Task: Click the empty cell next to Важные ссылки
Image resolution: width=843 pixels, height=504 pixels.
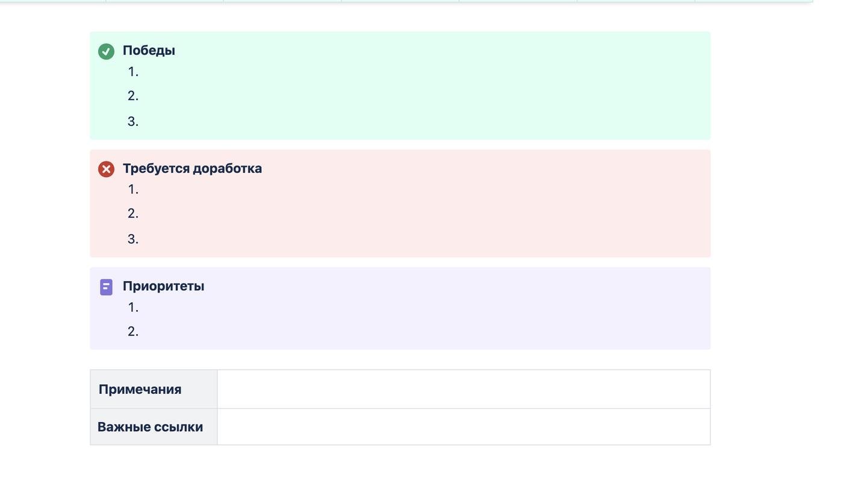Action: coord(464,427)
